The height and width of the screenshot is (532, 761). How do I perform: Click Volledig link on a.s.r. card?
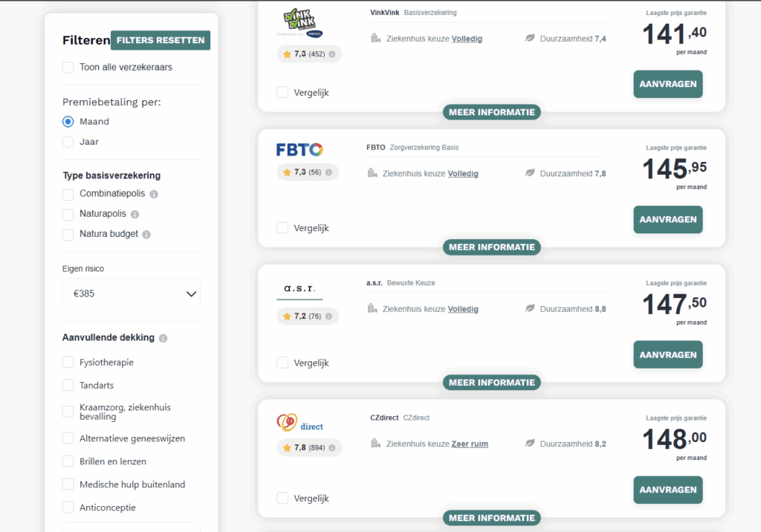[463, 309]
